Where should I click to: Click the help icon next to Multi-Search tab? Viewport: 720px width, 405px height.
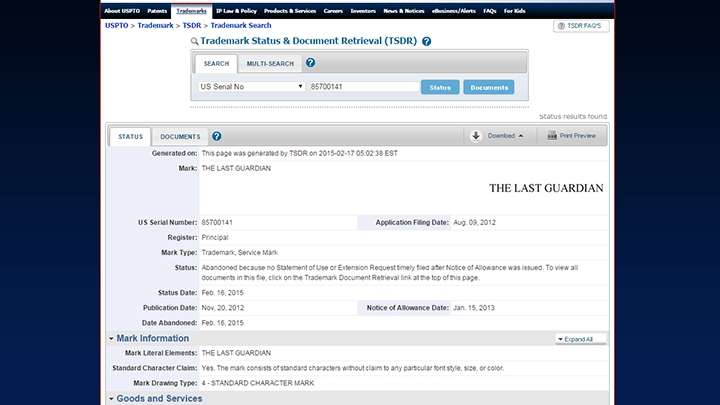click(x=310, y=63)
